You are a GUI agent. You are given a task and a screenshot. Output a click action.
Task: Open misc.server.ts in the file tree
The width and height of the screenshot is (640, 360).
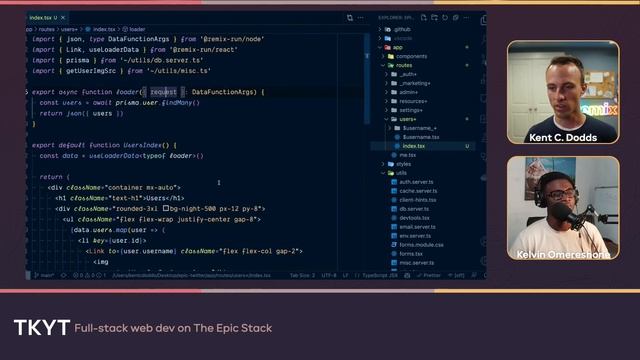tap(423, 263)
